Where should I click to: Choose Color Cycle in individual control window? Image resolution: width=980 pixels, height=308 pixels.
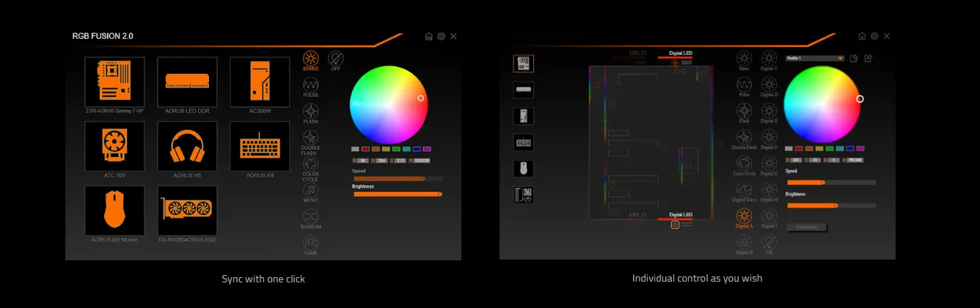[744, 164]
